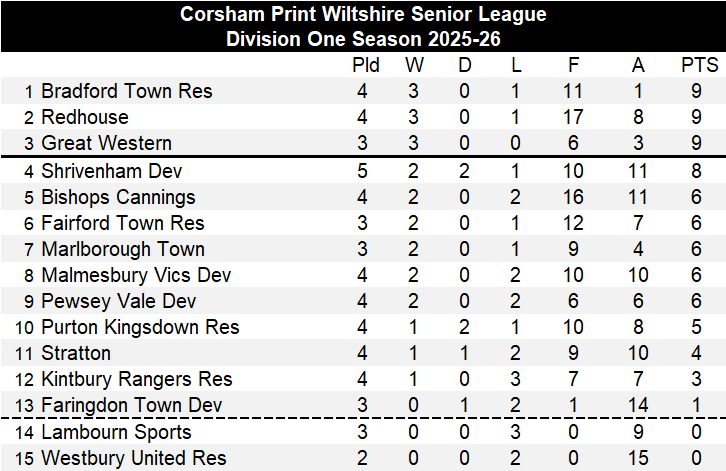Open Faringdon Town Dev team entry
Viewport: 726px width, 471px height.
tap(133, 405)
